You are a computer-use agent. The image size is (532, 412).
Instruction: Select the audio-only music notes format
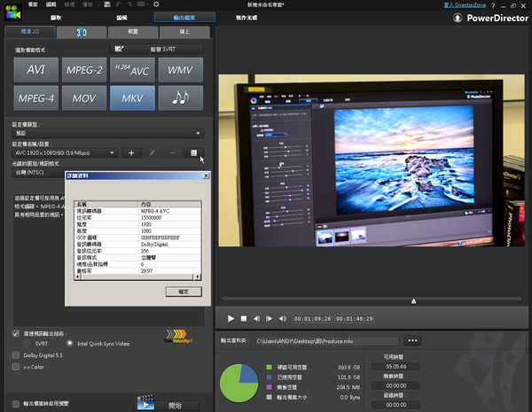(x=181, y=98)
